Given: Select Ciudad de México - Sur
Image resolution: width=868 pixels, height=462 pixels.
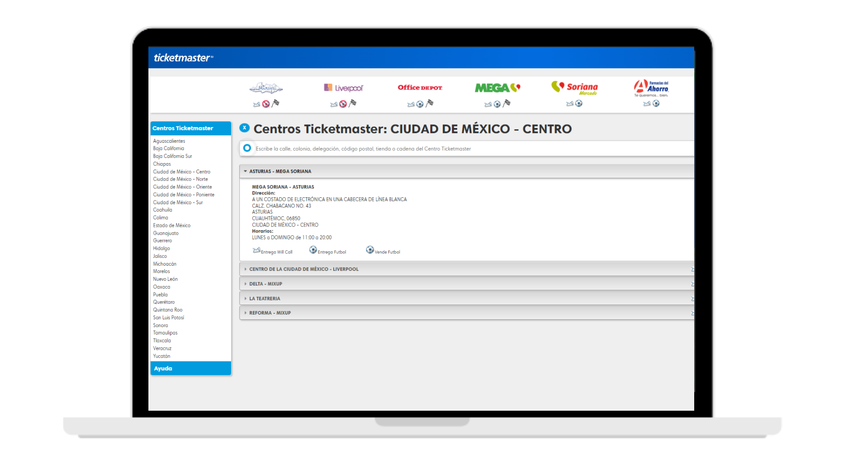Looking at the screenshot, I should 178,202.
